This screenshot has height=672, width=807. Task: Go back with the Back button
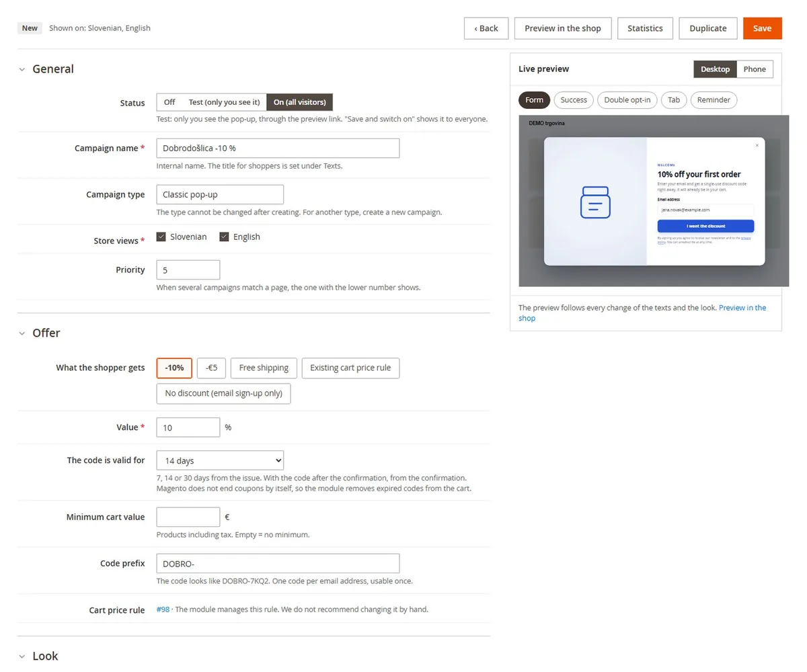point(486,28)
